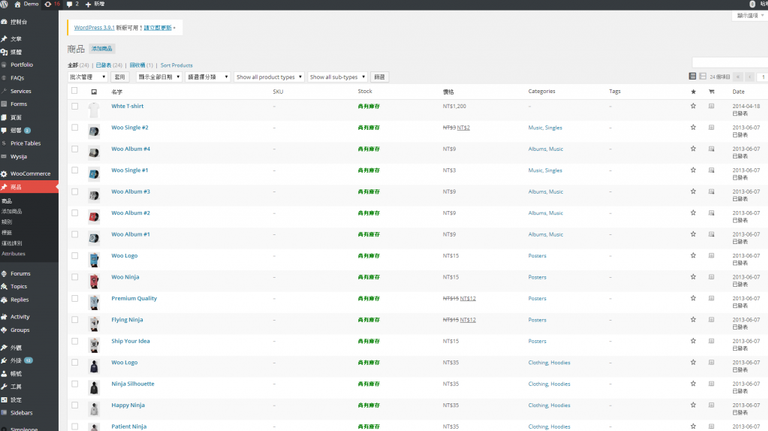The height and width of the screenshot is (431, 768).
Task: Click the Woo Album #2 product thumbnail
Action: coord(94,216)
